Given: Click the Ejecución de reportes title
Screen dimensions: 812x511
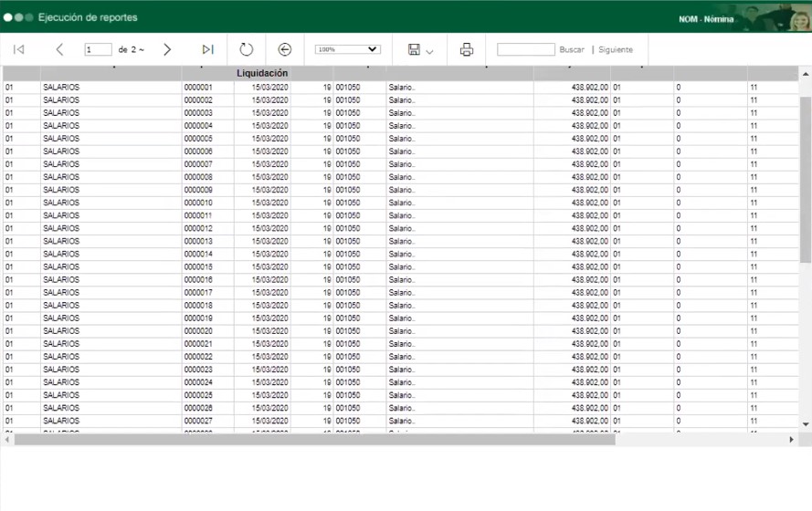Looking at the screenshot, I should [88, 17].
